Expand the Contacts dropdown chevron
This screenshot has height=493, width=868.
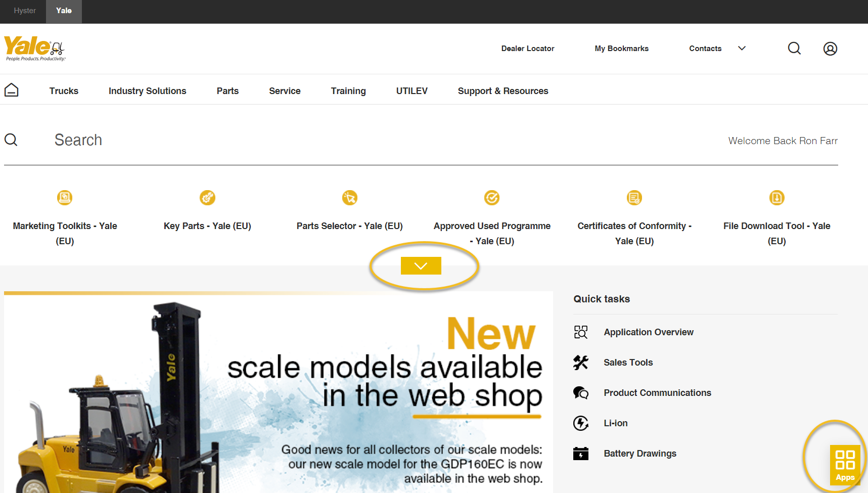(742, 49)
